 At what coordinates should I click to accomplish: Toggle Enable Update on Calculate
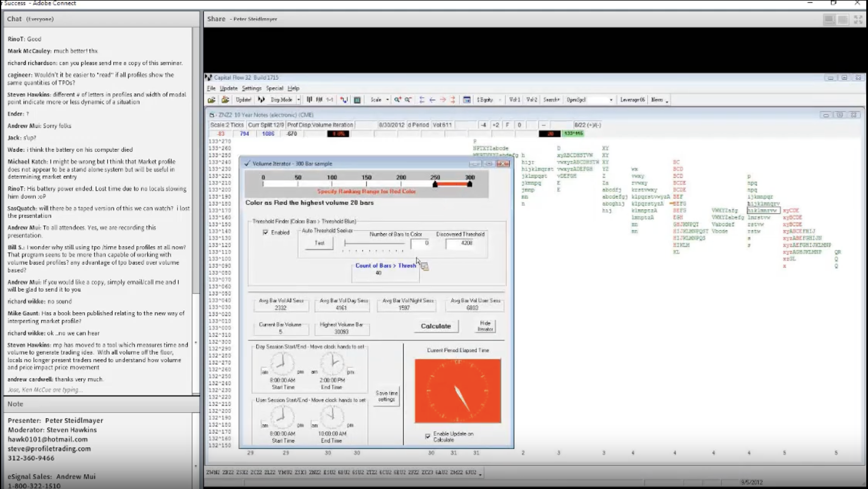tap(427, 435)
